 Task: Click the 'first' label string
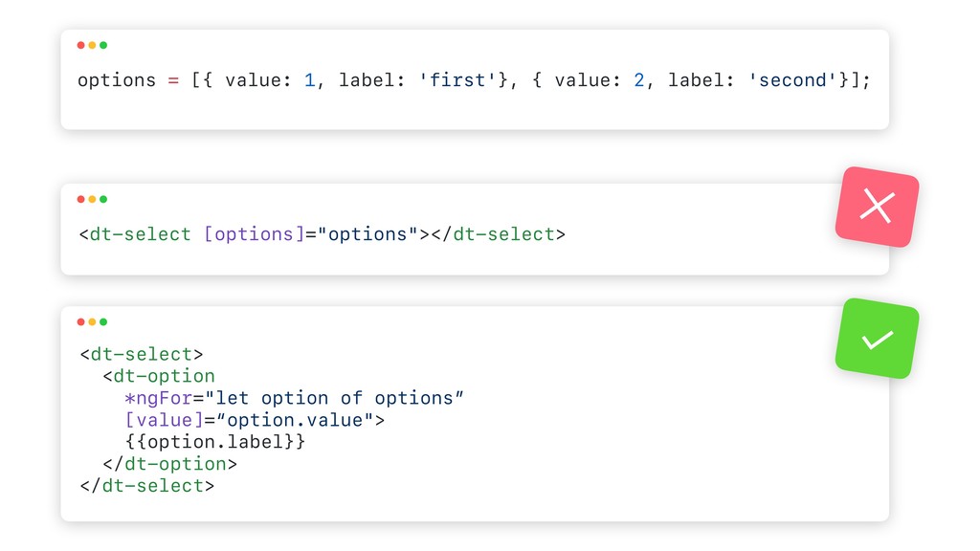point(457,80)
